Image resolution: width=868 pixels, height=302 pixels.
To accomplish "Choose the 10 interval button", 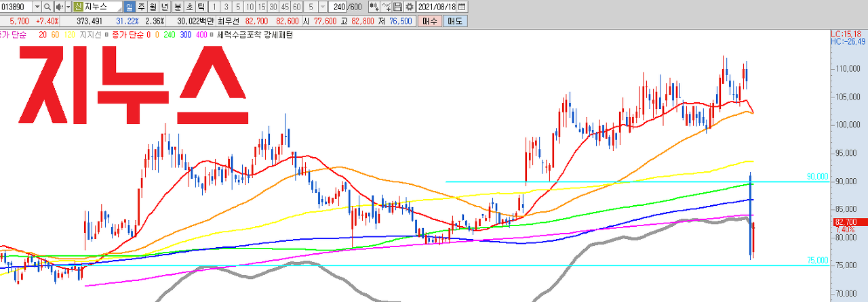I will (x=250, y=7).
